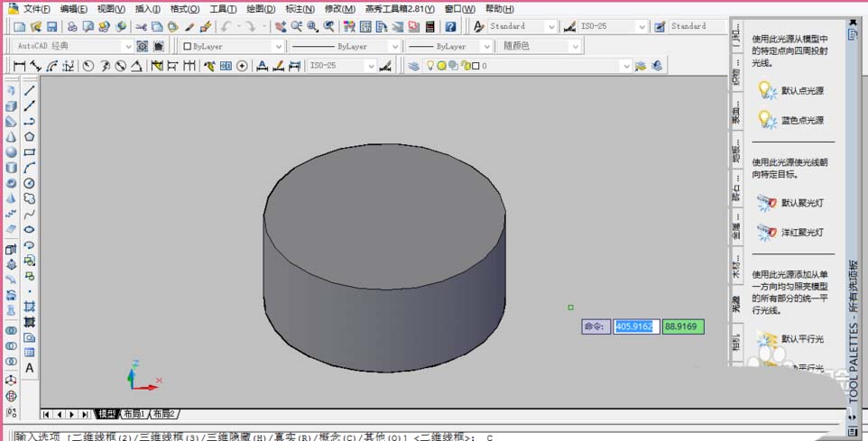Open the 帮助(H) menu
This screenshot has height=441, width=868.
click(499, 9)
